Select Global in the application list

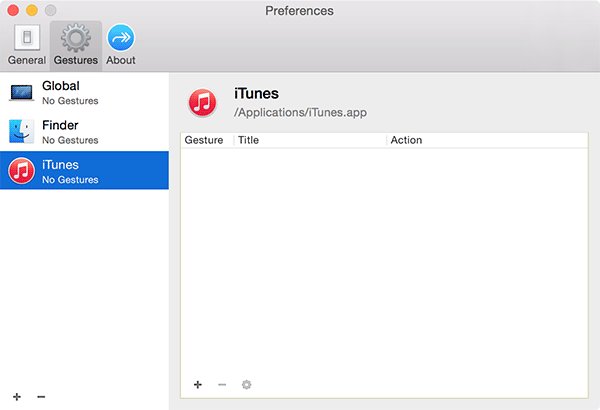pos(84,93)
